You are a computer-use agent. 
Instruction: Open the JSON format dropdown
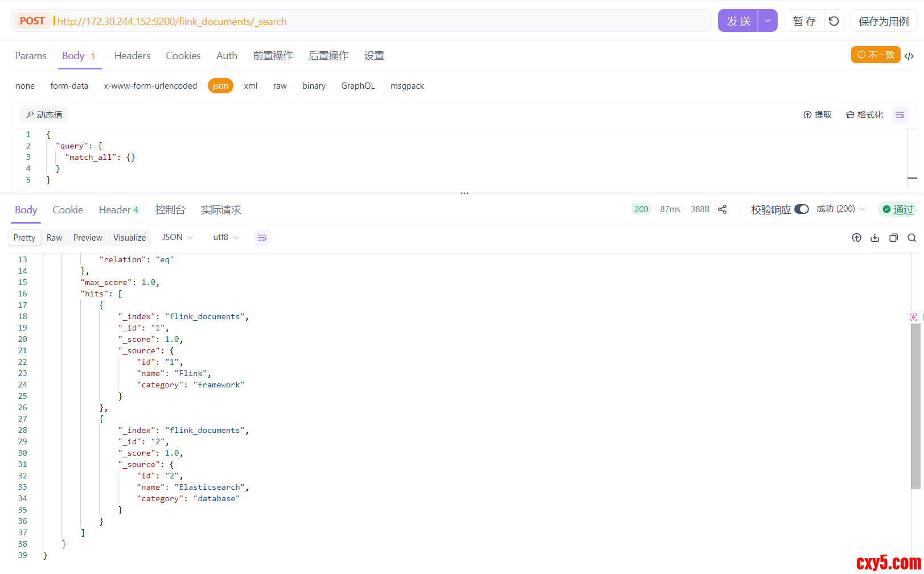point(177,237)
